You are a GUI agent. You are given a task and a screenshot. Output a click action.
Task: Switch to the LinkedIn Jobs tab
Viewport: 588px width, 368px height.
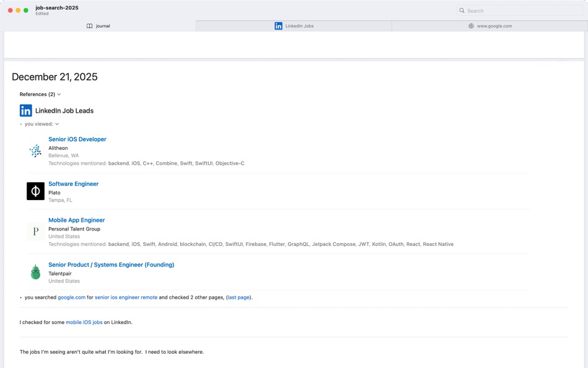pyautogui.click(x=293, y=26)
